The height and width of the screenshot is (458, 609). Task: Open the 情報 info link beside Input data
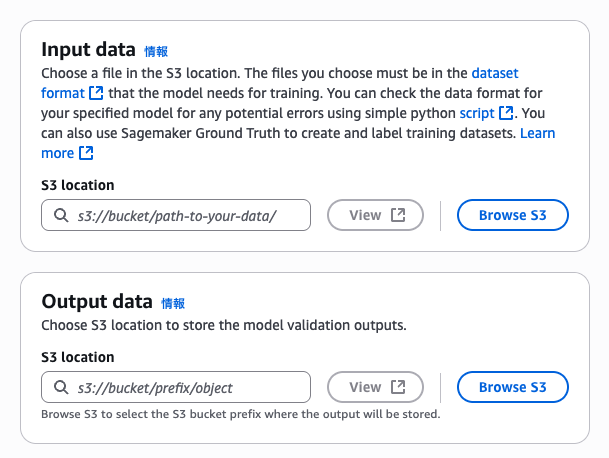tap(157, 51)
